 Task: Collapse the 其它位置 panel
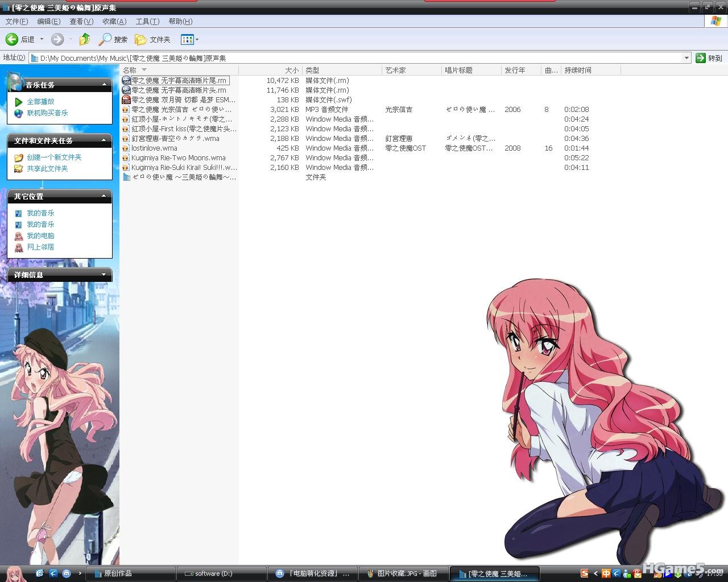104,196
